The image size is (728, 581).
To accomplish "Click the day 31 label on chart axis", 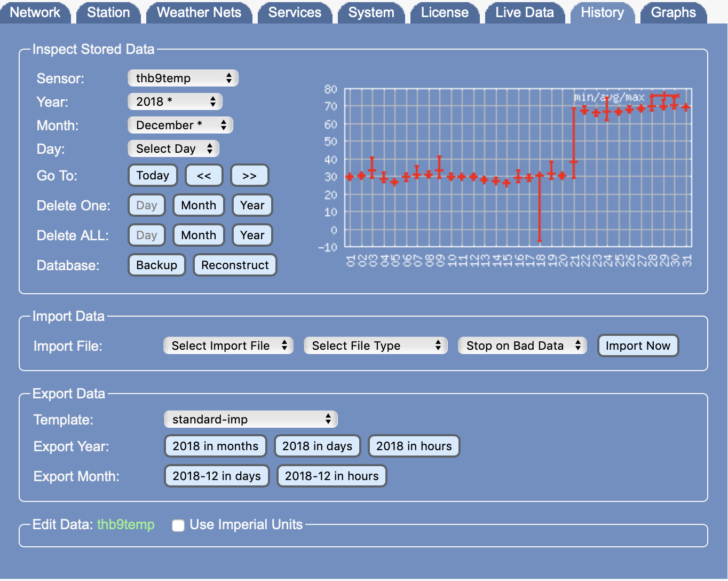I will (687, 260).
